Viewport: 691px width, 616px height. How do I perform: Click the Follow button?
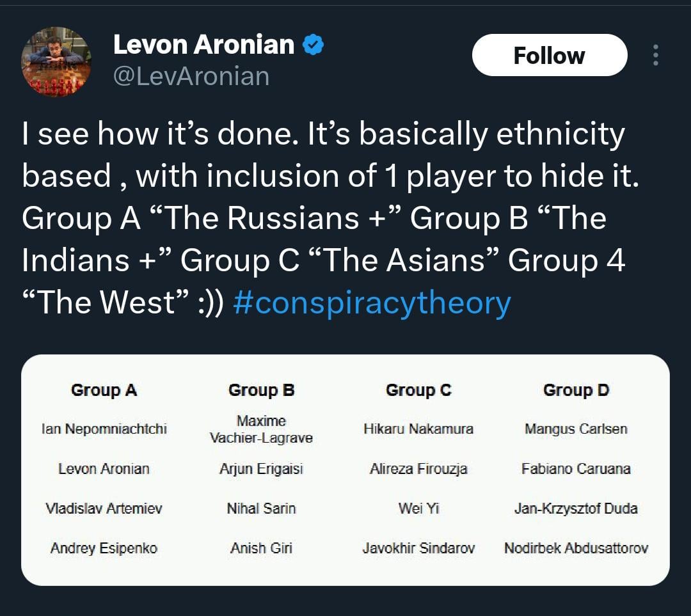549,56
